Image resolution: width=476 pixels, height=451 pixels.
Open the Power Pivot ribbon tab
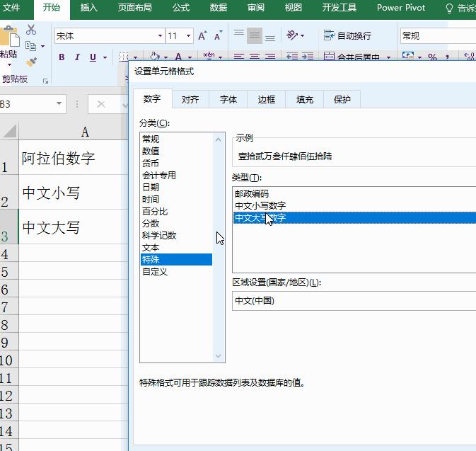point(401,8)
